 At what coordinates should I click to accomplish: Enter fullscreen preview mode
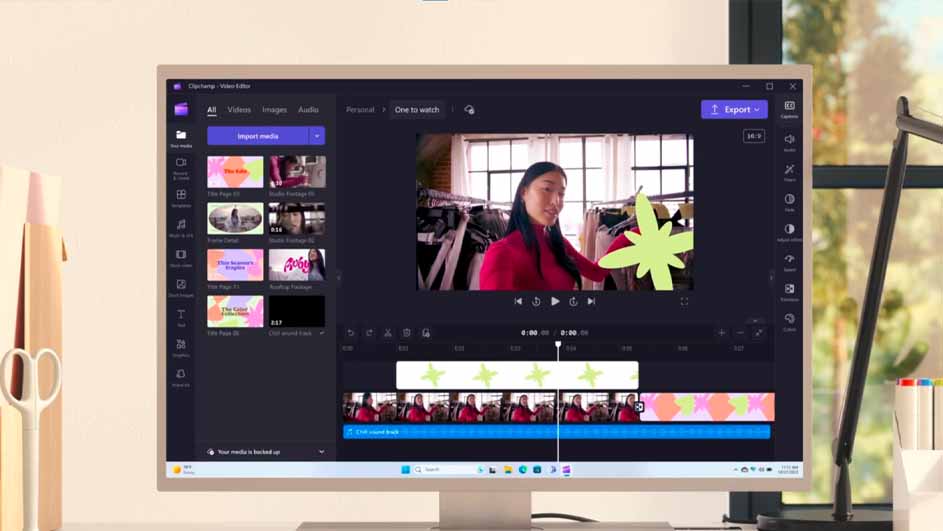(684, 301)
